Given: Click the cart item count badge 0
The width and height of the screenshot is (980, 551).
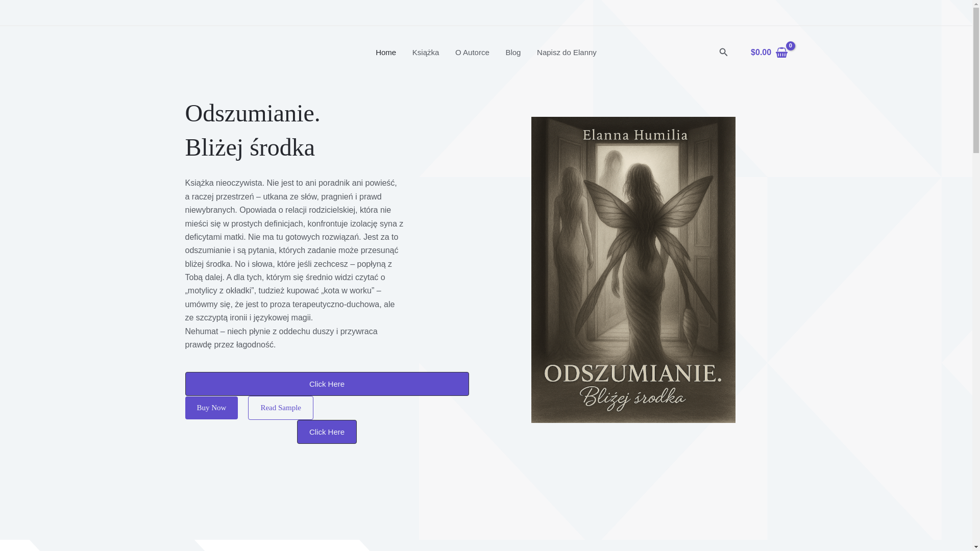Looking at the screenshot, I should 790,45.
